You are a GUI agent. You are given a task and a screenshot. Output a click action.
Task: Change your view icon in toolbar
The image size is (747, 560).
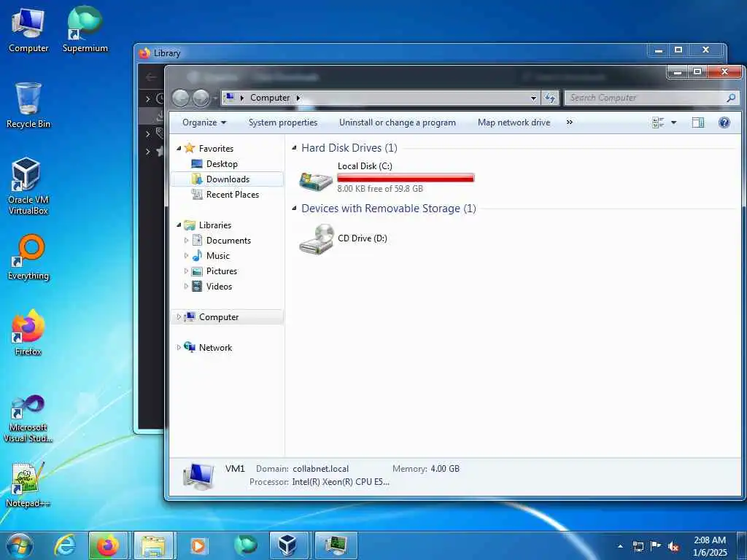pyautogui.click(x=658, y=122)
